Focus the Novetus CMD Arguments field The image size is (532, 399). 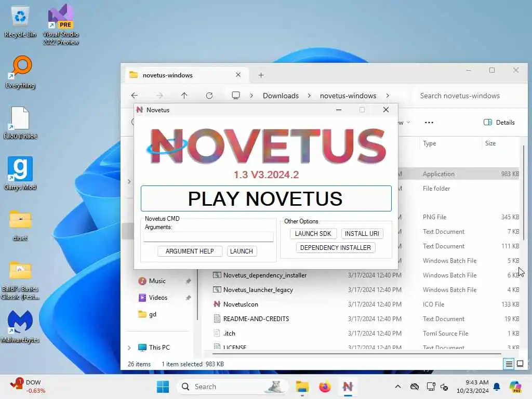pyautogui.click(x=208, y=237)
